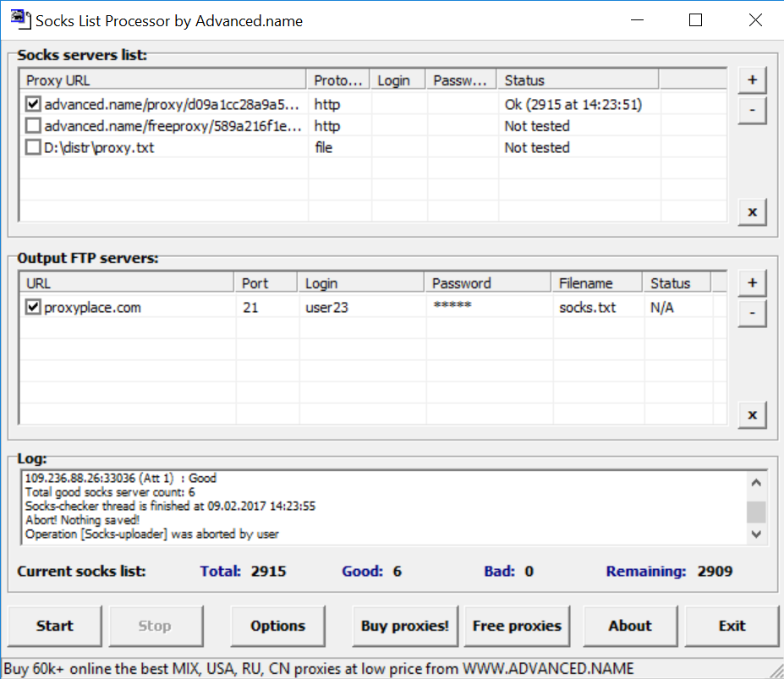The image size is (784, 679).
Task: Click the FTP URL column header
Action: tap(127, 283)
